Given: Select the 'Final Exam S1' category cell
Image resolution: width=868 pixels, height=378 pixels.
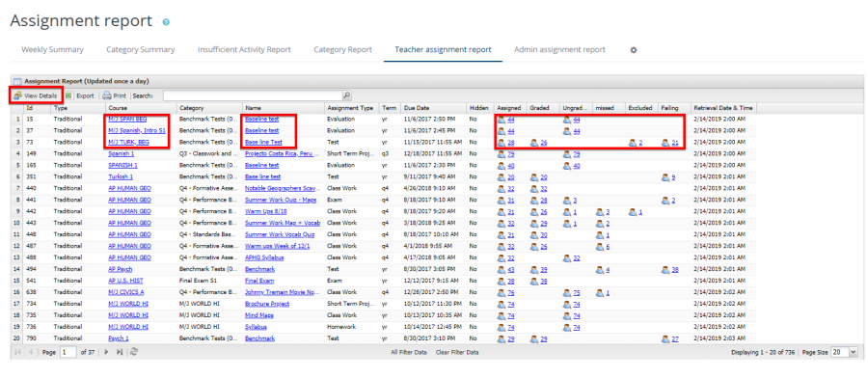Looking at the screenshot, I should pos(210,281).
